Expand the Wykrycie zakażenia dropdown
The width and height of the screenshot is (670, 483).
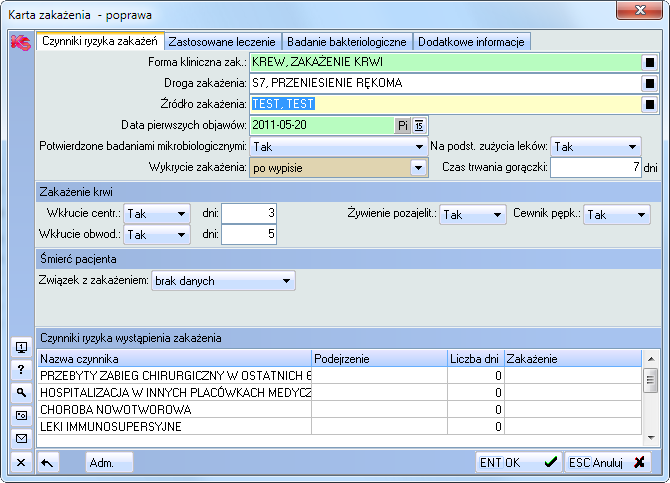click(417, 167)
